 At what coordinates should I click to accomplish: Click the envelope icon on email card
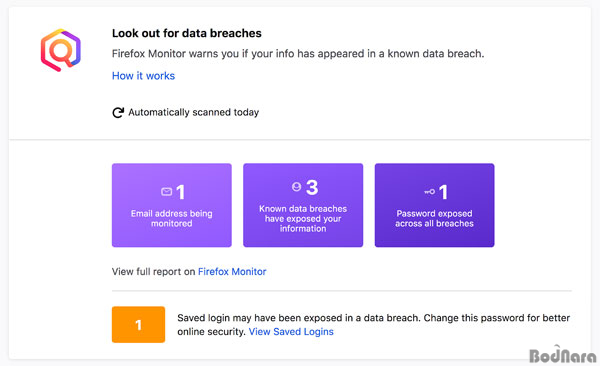click(x=166, y=191)
